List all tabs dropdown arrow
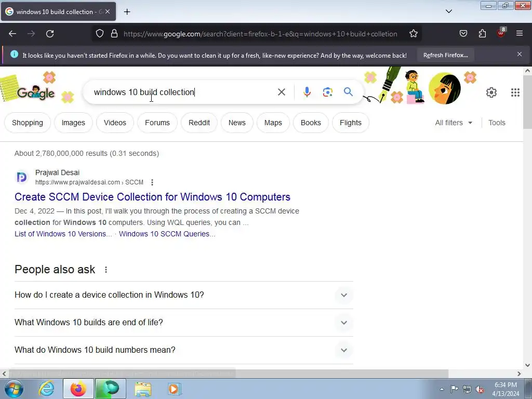The image size is (532, 399). (449, 11)
